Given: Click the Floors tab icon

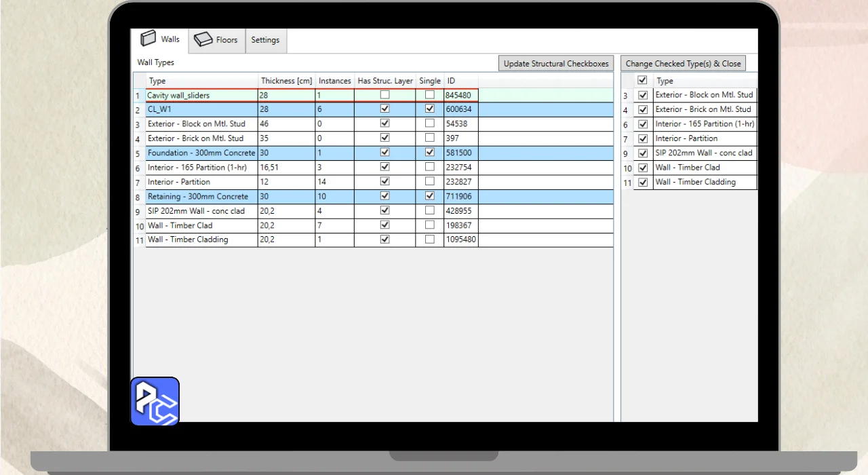Looking at the screenshot, I should 203,40.
